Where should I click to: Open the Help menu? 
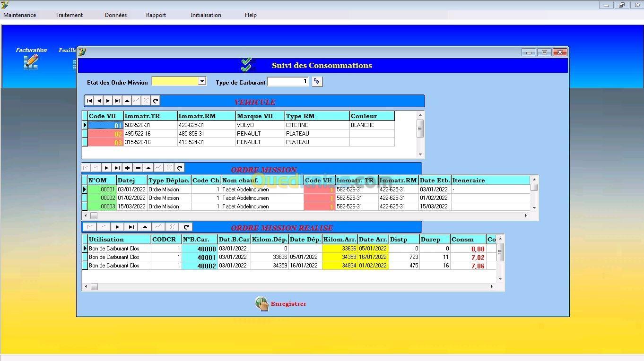point(251,15)
